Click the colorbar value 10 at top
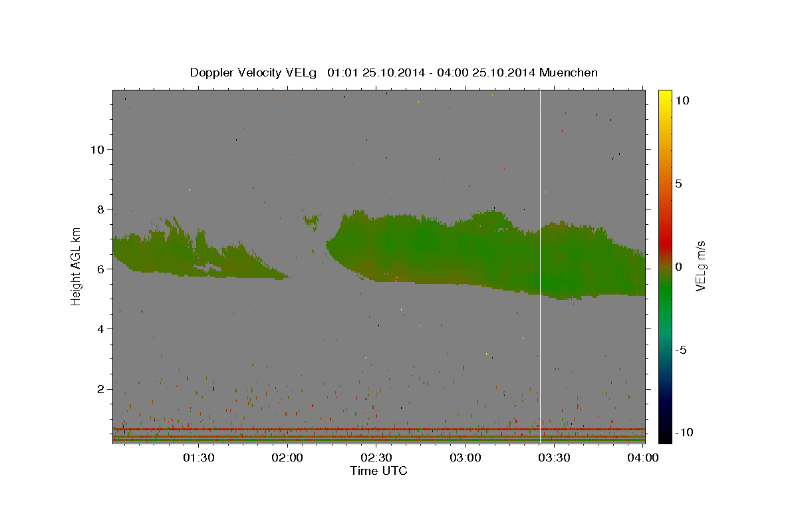798x532 pixels. pyautogui.click(x=682, y=100)
